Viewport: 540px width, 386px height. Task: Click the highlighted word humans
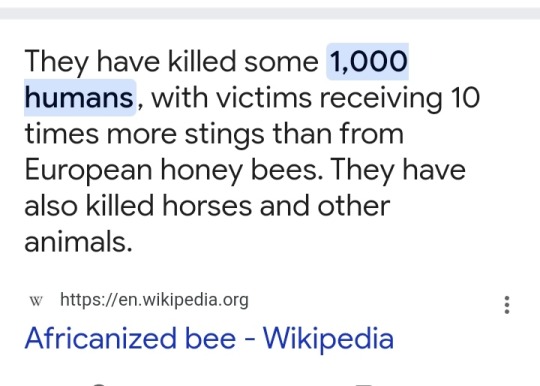[x=79, y=98]
